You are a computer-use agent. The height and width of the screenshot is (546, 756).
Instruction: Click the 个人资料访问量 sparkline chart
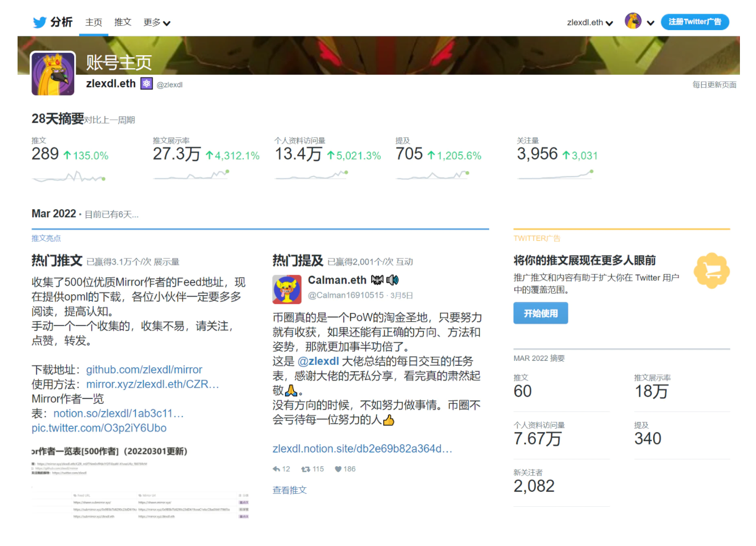click(312, 175)
